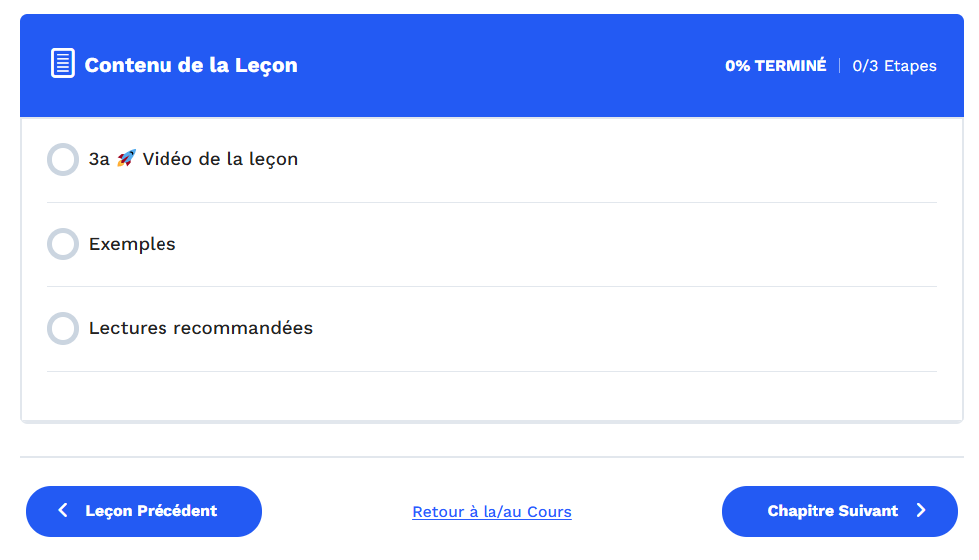Follow the Retour à la/au Cours link

(492, 512)
